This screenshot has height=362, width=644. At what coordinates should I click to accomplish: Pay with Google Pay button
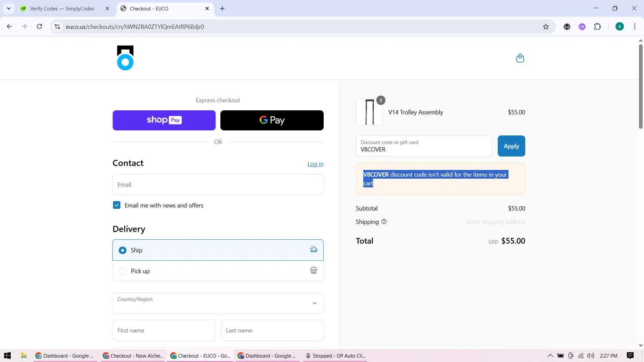pyautogui.click(x=272, y=120)
